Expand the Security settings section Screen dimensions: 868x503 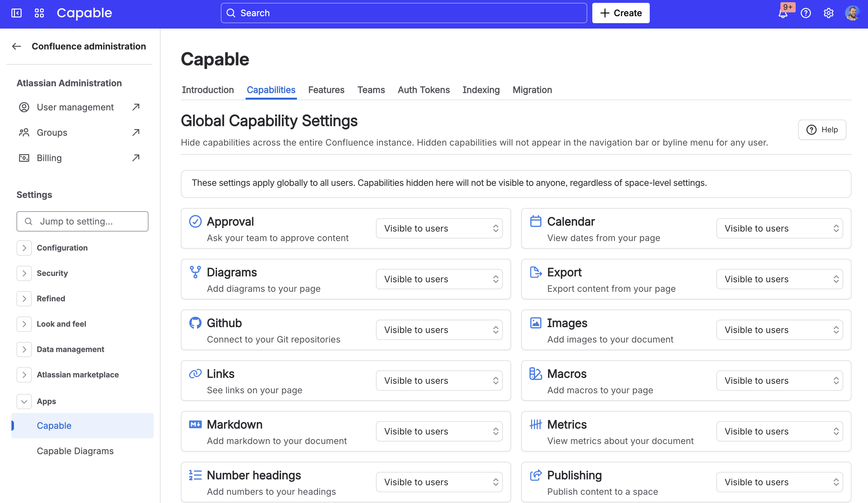point(24,273)
